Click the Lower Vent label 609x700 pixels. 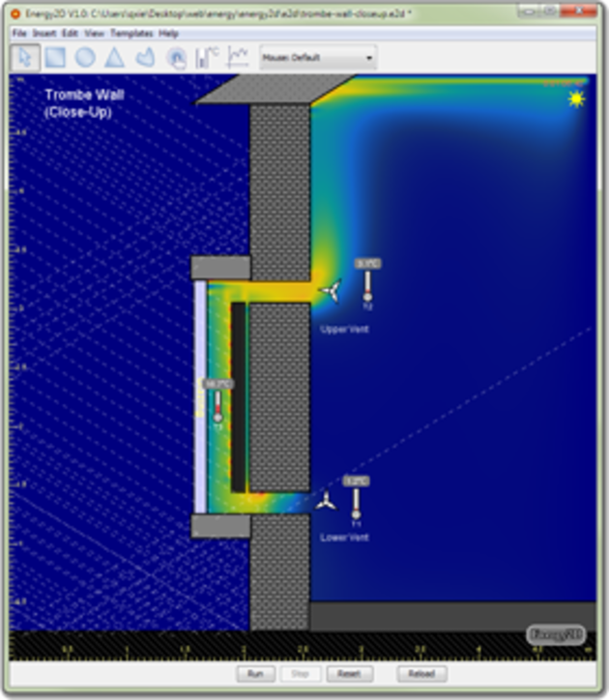(x=344, y=538)
